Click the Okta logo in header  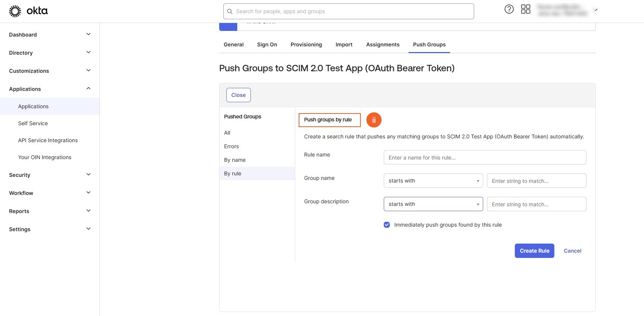29,11
